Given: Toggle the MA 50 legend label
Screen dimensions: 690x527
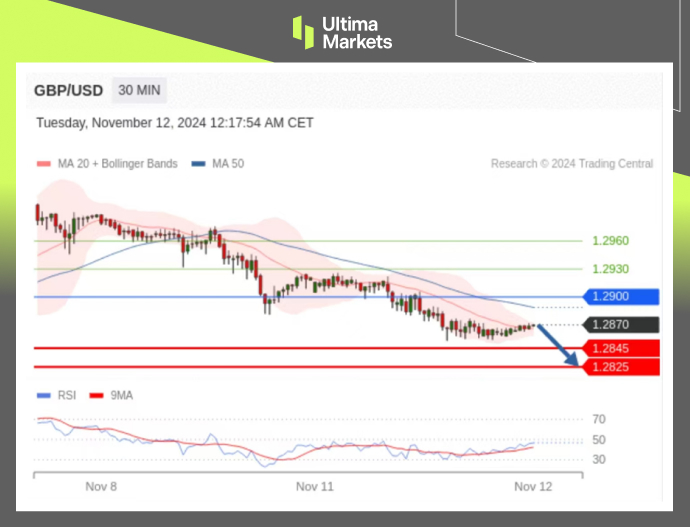Looking at the screenshot, I should pyautogui.click(x=227, y=164).
